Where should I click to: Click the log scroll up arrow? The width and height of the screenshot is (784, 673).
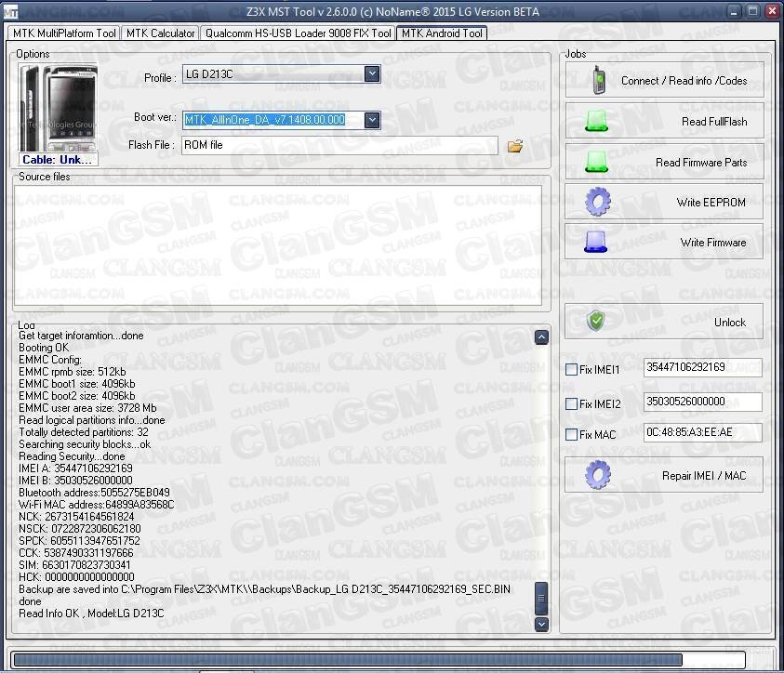click(x=541, y=337)
